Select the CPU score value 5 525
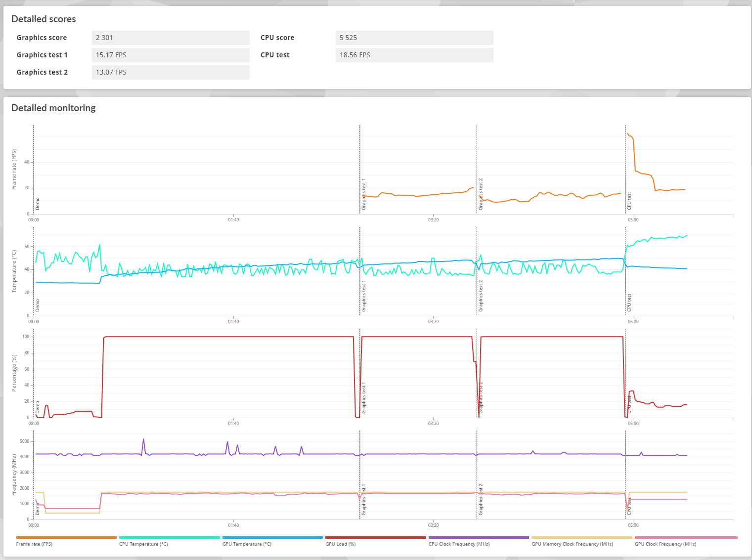752x560 pixels. pos(414,38)
